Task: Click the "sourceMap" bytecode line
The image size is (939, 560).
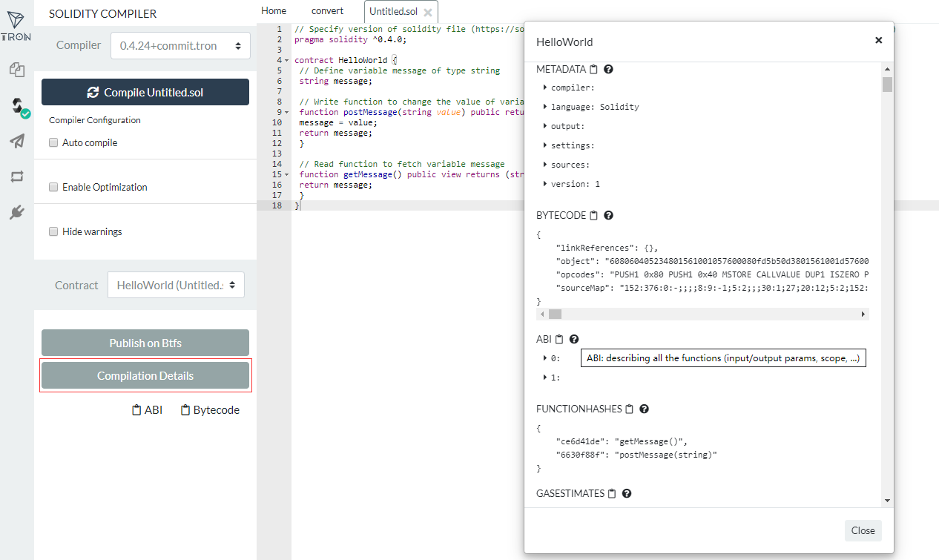Action: pyautogui.click(x=712, y=288)
